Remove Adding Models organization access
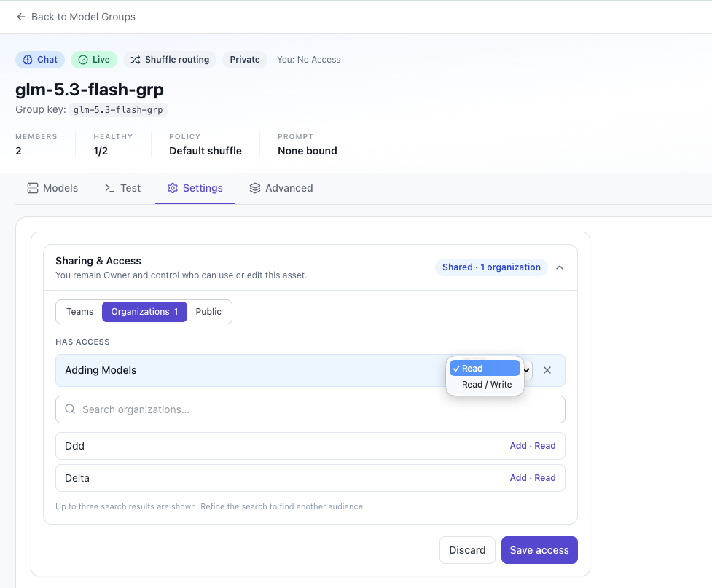712x588 pixels. point(547,370)
